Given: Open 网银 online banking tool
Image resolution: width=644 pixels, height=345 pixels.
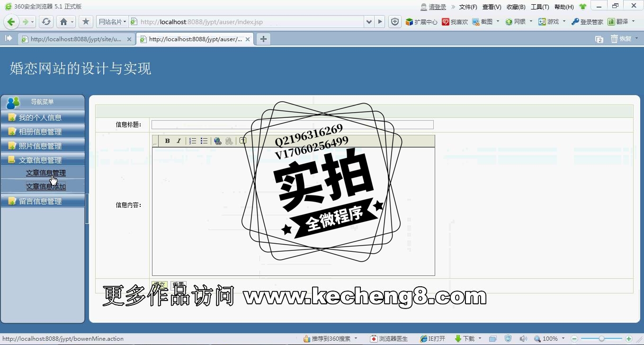Looking at the screenshot, I should [516, 22].
